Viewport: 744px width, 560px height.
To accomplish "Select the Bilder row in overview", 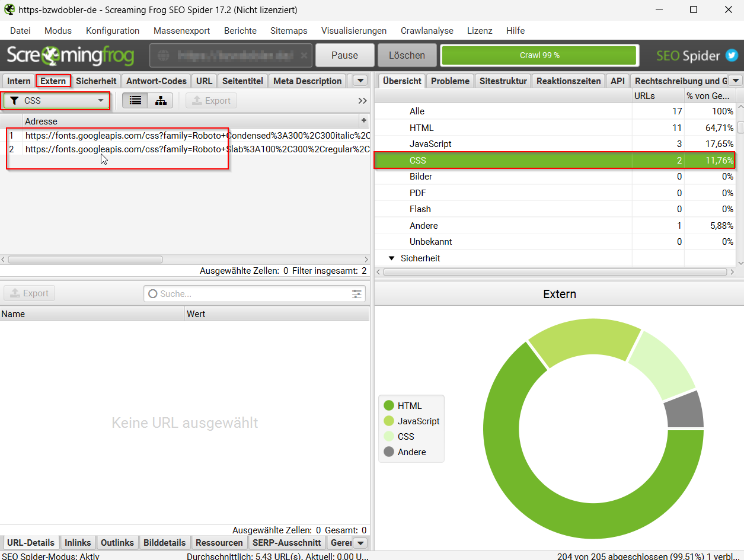I will (555, 177).
